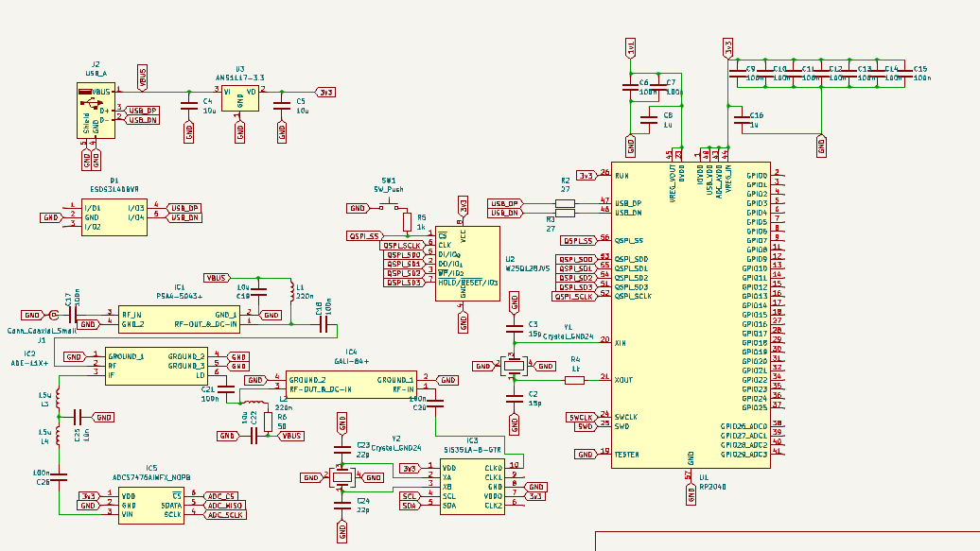The image size is (980, 551).
Task: Select capacitor C18 100n after IC1 output
Action: (x=324, y=324)
